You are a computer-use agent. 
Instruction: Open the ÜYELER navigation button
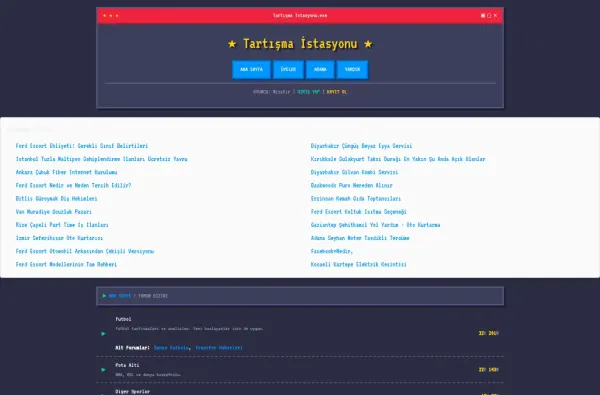(289, 69)
